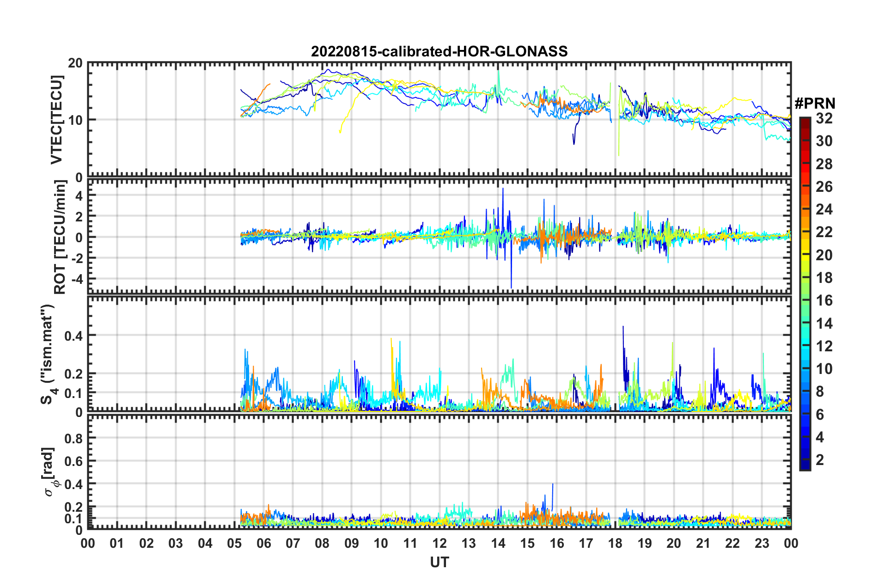Click the ROT axis tick label -2
The image size is (879, 588).
[x=76, y=258]
